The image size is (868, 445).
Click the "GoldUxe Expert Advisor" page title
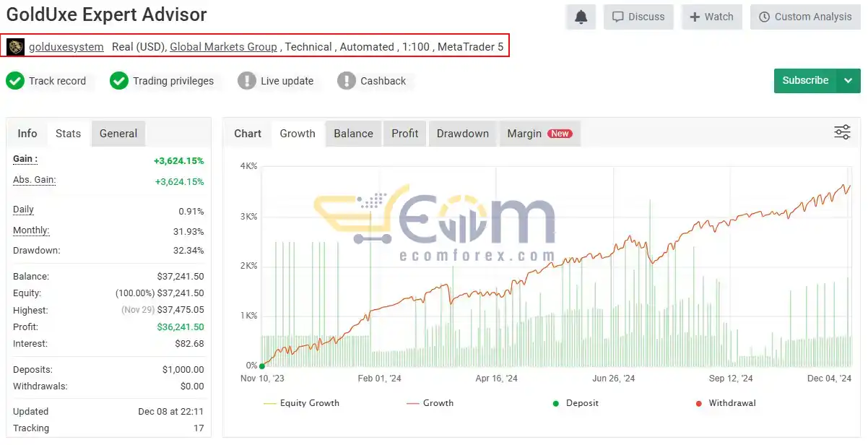[x=107, y=14]
